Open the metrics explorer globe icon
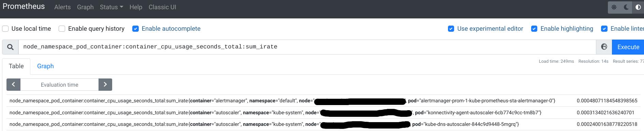 [x=604, y=47]
